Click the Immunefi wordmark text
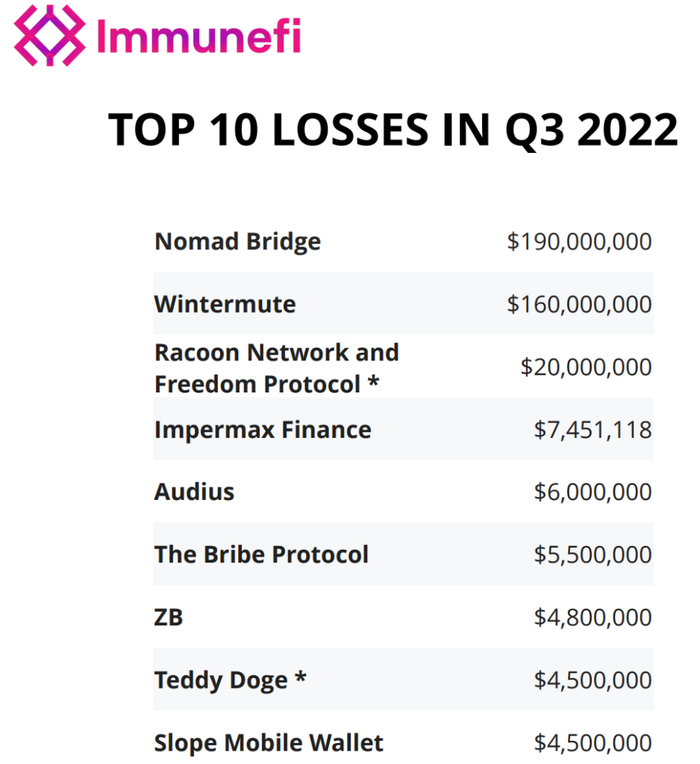 coord(199,36)
